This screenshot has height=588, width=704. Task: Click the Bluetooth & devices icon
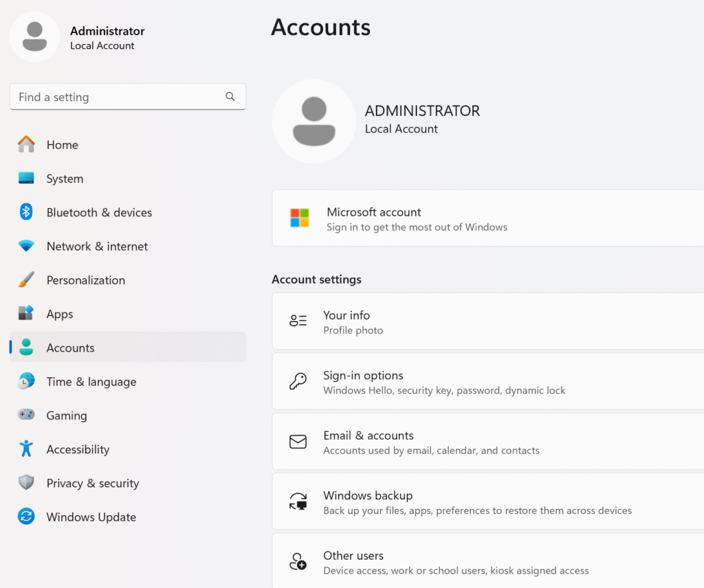pos(26,212)
